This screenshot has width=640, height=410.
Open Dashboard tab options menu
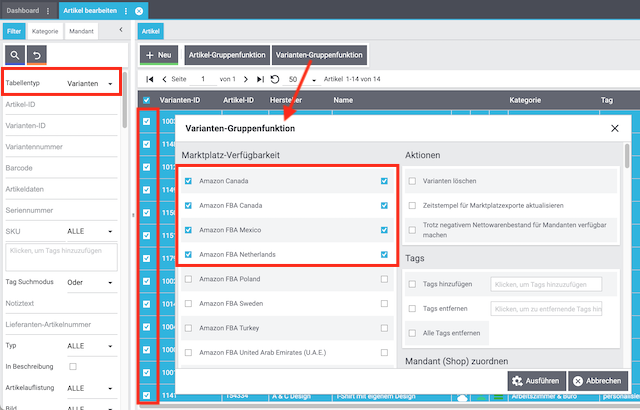[x=48, y=10]
